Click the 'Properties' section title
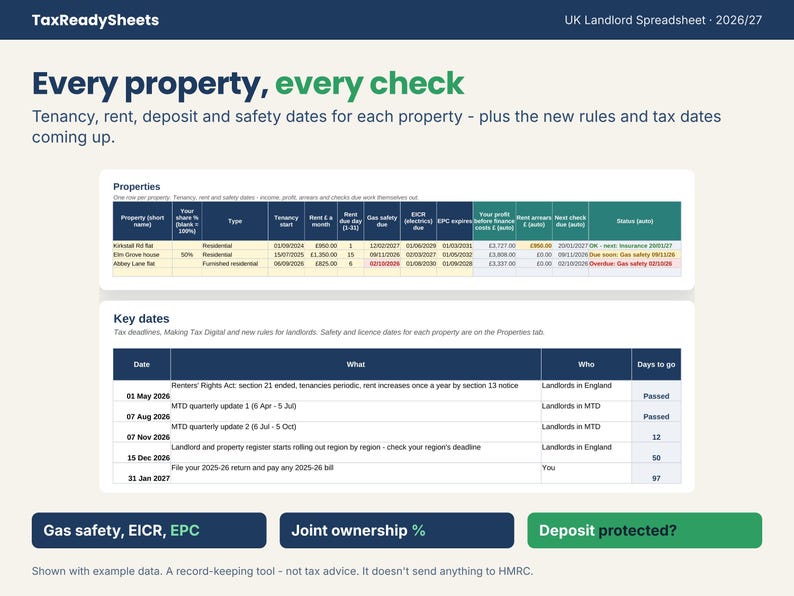The width and height of the screenshot is (794, 596). point(137,186)
